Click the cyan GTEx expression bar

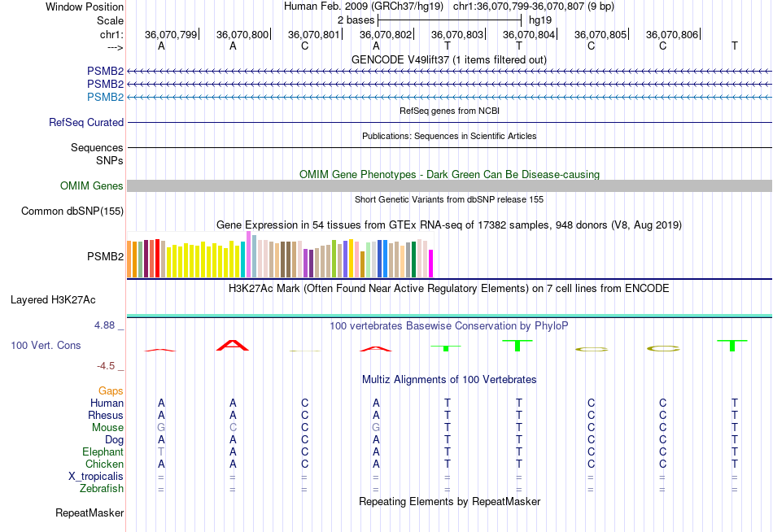[x=243, y=259]
